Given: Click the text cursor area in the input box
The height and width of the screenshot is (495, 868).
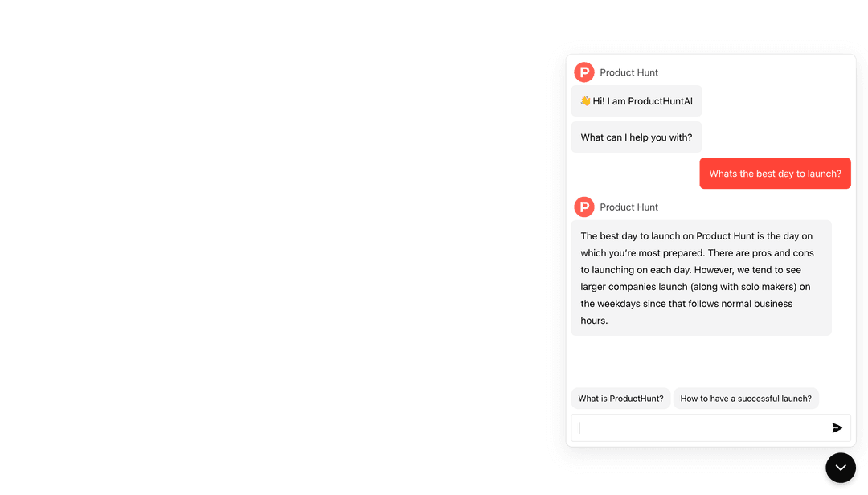Looking at the screenshot, I should (581, 427).
